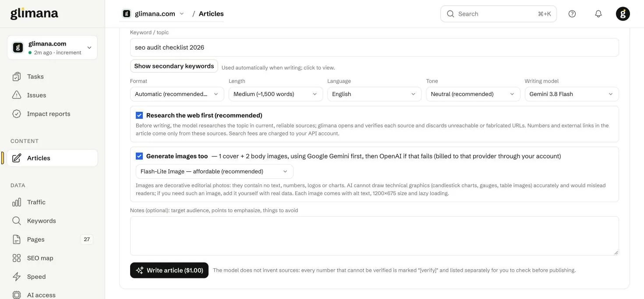Click the search magnifier icon

(x=450, y=14)
